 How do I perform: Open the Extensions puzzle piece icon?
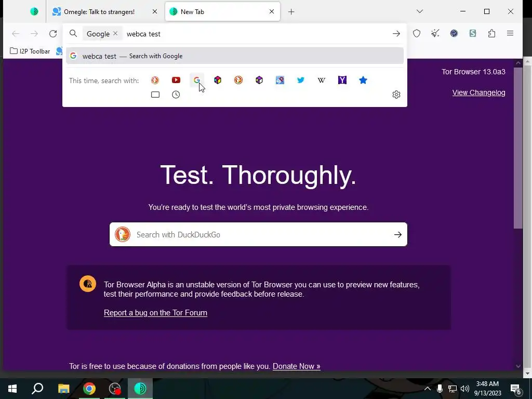point(491,33)
